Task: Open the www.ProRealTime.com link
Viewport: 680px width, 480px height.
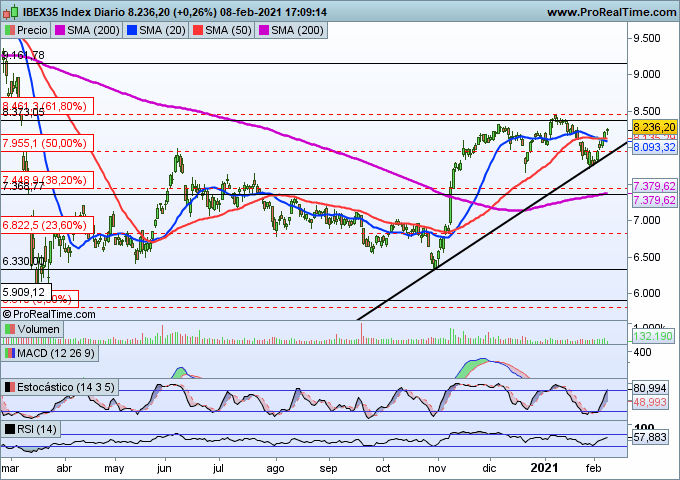Action: (x=611, y=12)
